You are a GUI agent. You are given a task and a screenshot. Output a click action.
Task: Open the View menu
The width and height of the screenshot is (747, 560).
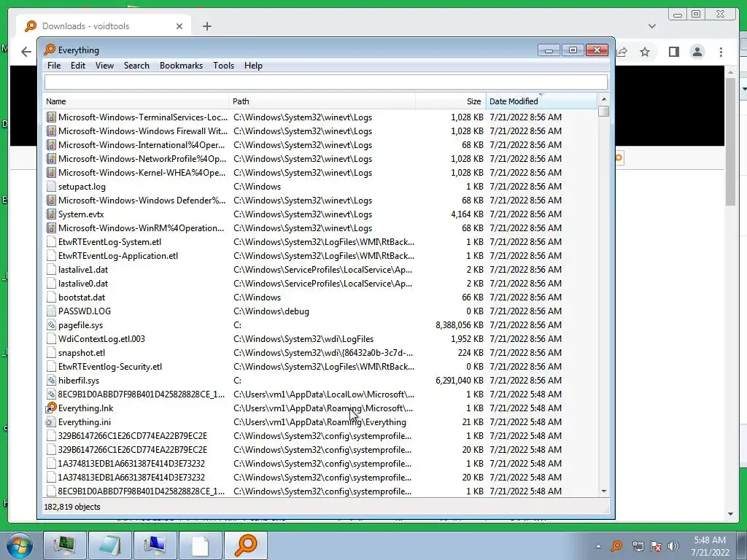[x=104, y=66]
